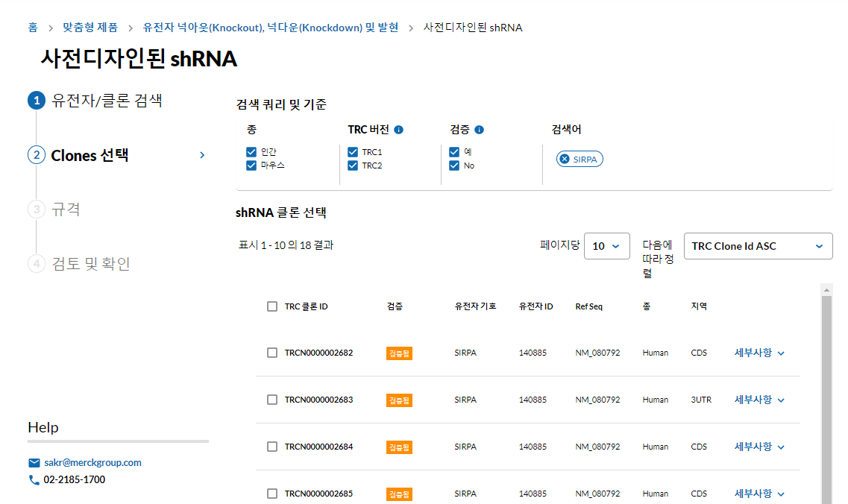The height and width of the screenshot is (504, 848).
Task: Open the TRC Clone Id ASC sort dropdown
Action: click(758, 246)
